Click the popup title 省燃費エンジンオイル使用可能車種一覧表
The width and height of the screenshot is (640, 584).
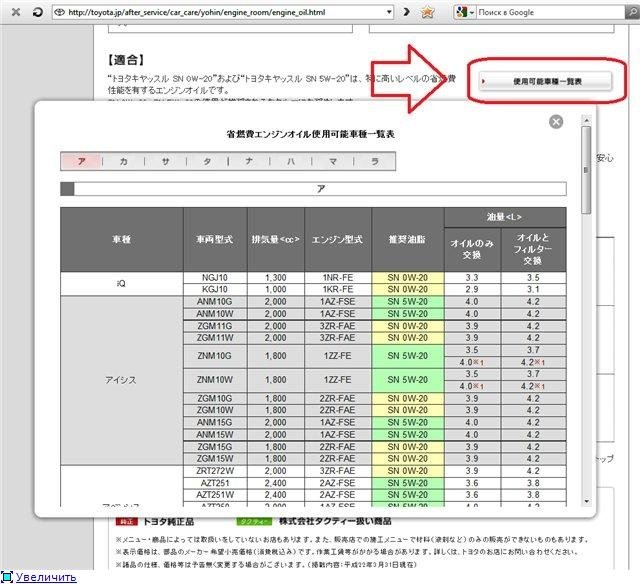pyautogui.click(x=311, y=134)
